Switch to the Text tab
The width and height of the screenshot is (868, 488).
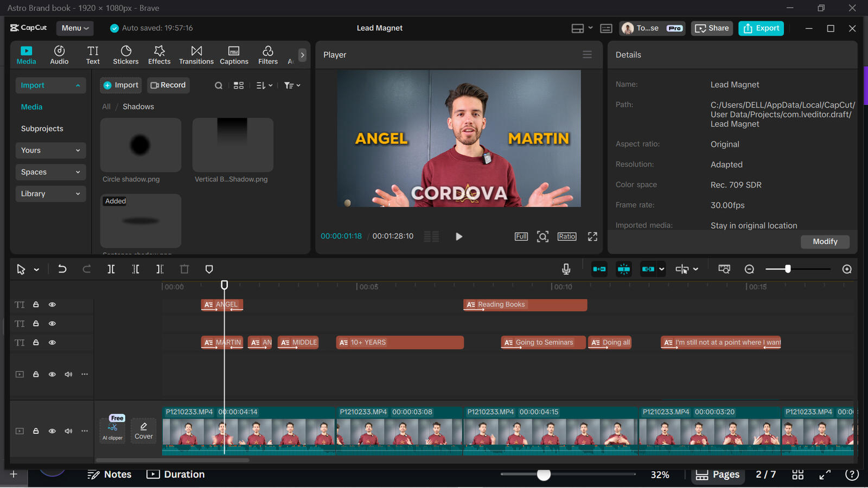pyautogui.click(x=93, y=55)
